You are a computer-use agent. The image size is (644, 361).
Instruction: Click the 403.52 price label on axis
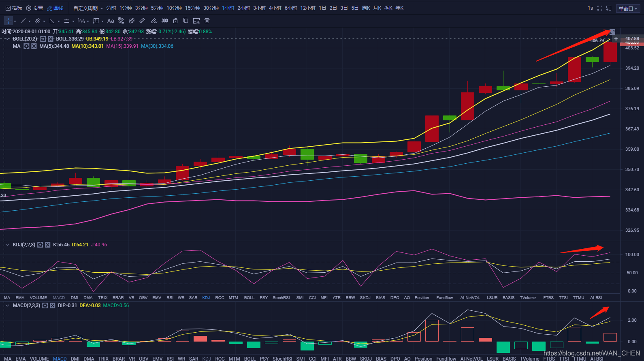click(x=632, y=48)
